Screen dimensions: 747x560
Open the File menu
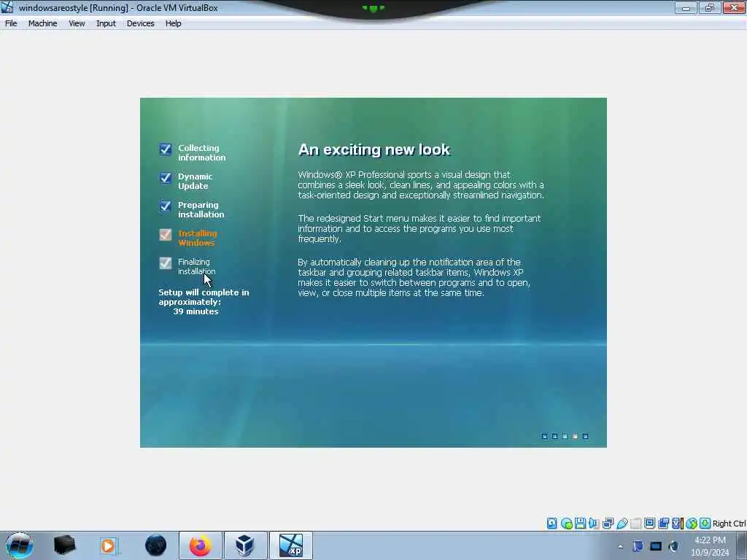(x=11, y=23)
